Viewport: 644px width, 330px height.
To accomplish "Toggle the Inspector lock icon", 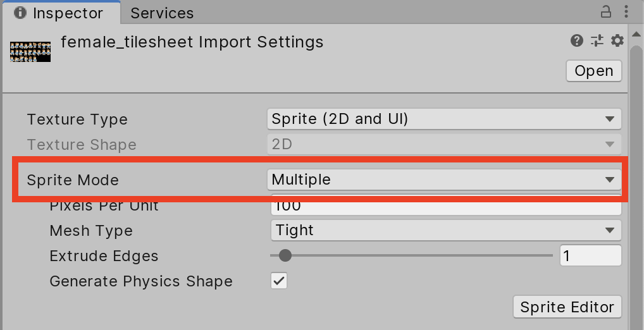I will [x=606, y=12].
